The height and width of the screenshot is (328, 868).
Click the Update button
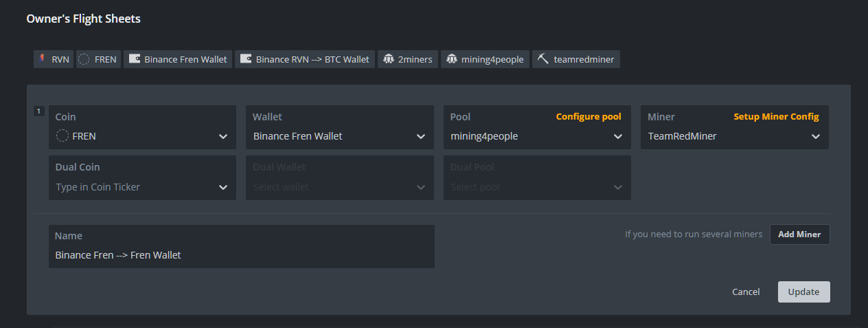803,292
